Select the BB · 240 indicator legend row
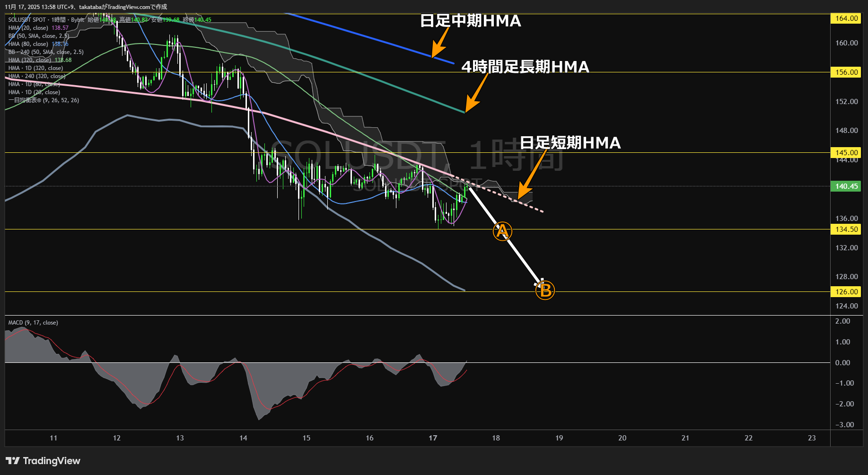Screen dimensions: 868x475 (46, 52)
